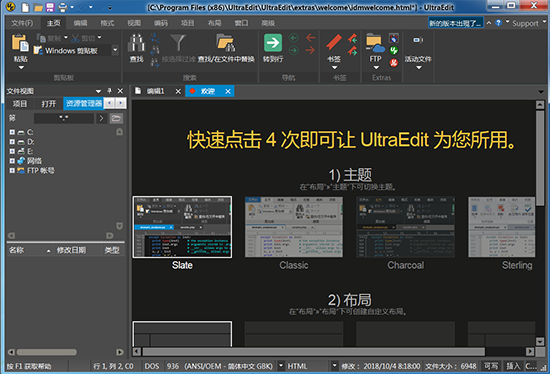550x374 pixels.
Task: Select the 打开 tab in file view
Action: click(x=49, y=103)
